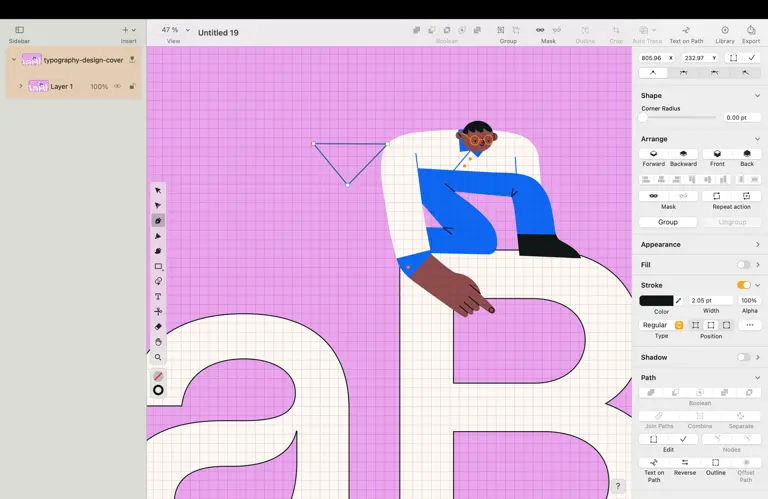Select the third stroke Position option

pos(726,325)
